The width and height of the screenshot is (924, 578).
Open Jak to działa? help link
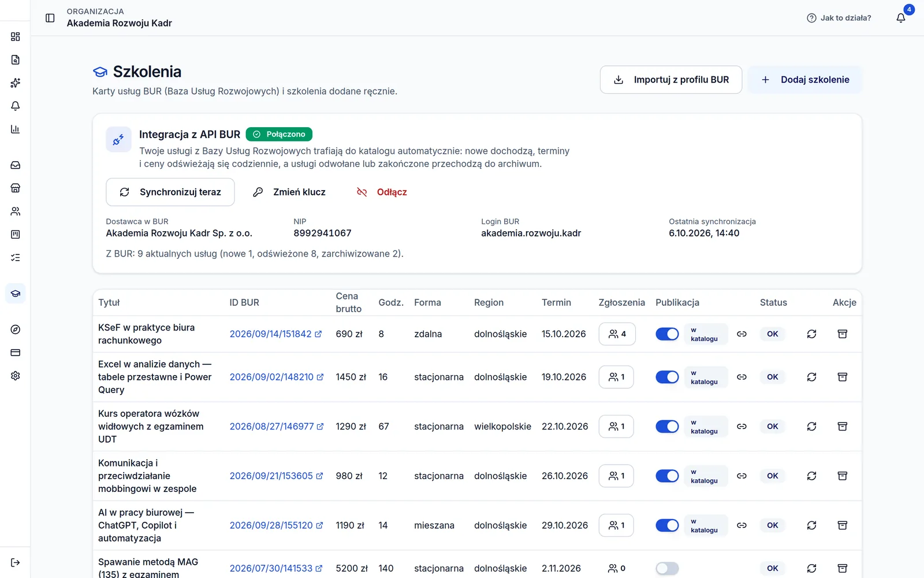tap(839, 18)
